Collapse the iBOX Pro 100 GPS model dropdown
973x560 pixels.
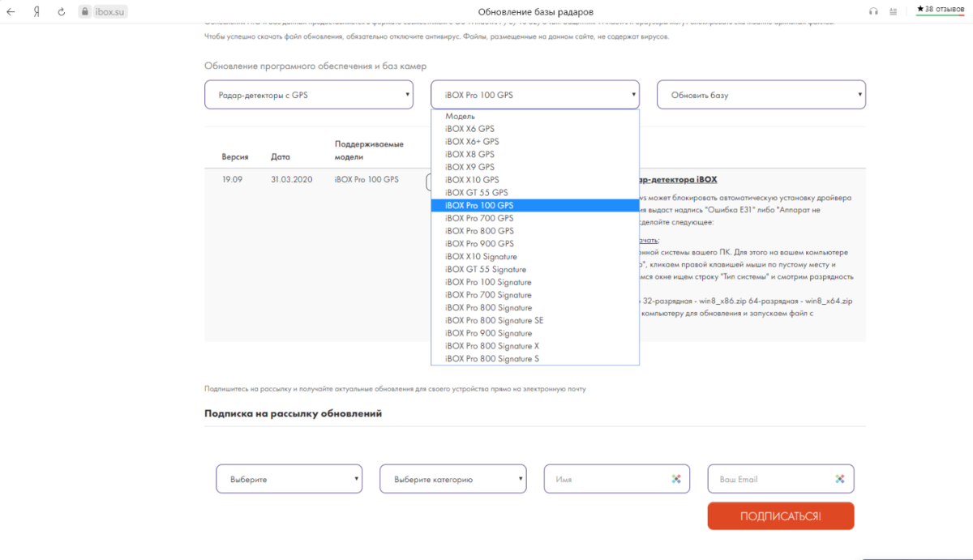tap(535, 95)
